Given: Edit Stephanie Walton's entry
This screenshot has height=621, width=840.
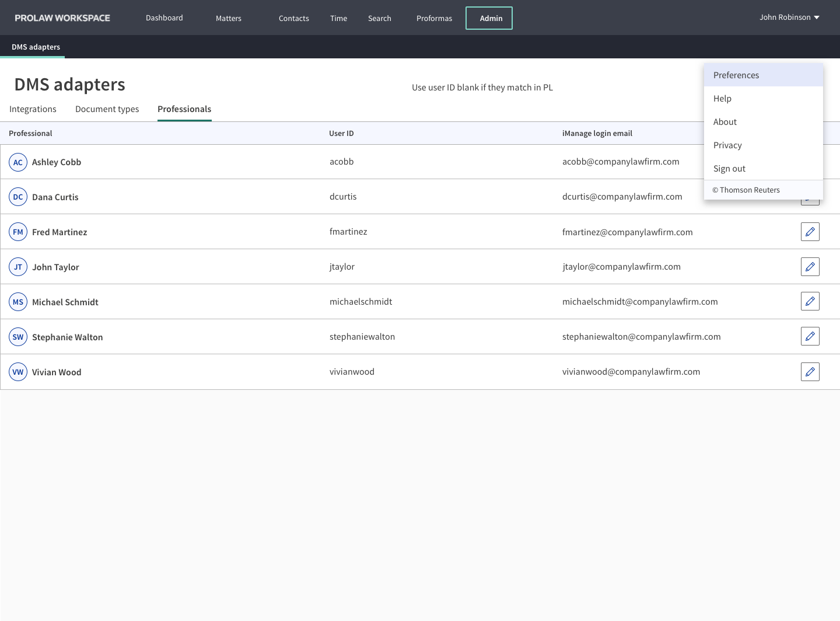Looking at the screenshot, I should click(810, 336).
